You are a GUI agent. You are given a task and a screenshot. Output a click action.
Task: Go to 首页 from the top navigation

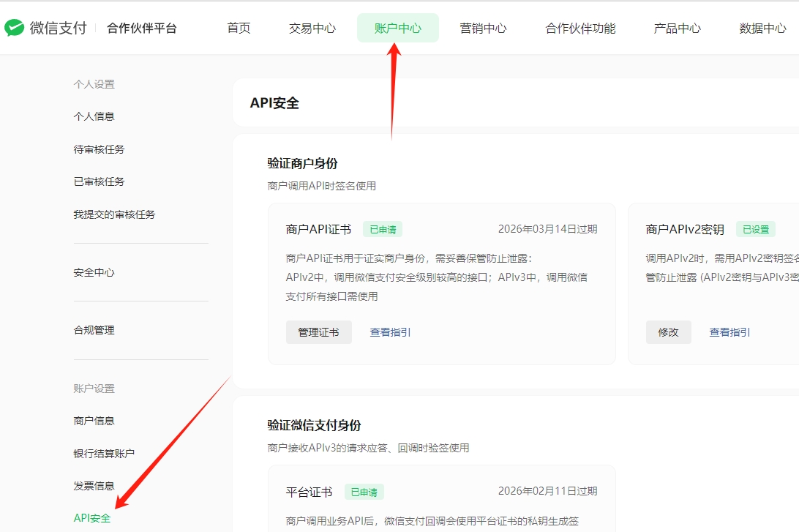239,28
